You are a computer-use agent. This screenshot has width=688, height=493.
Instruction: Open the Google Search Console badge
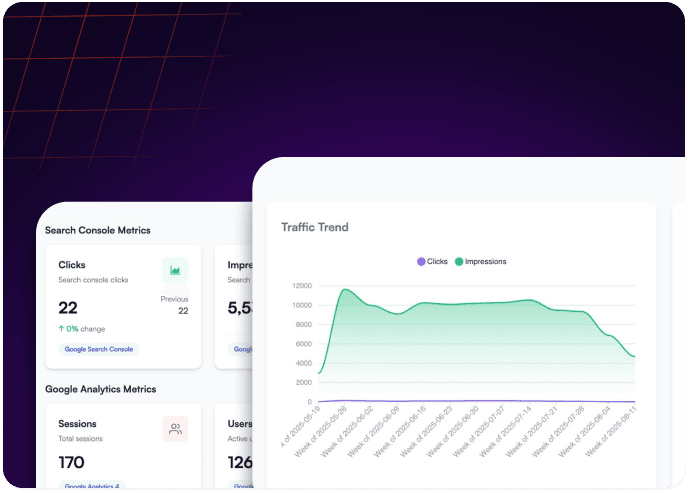click(98, 349)
